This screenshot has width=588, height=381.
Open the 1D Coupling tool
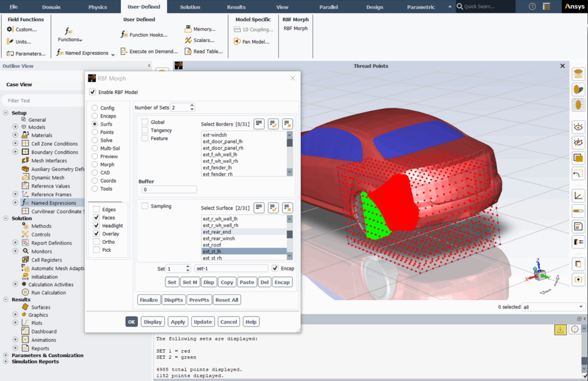click(x=253, y=29)
